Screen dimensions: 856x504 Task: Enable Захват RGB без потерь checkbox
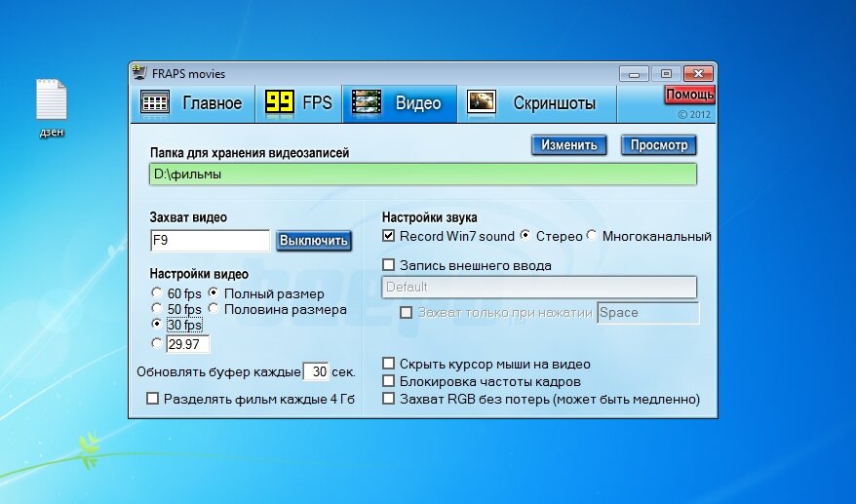click(388, 398)
